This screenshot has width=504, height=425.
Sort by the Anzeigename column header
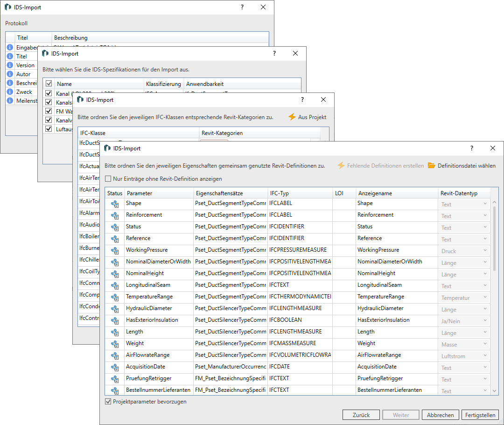pos(397,193)
